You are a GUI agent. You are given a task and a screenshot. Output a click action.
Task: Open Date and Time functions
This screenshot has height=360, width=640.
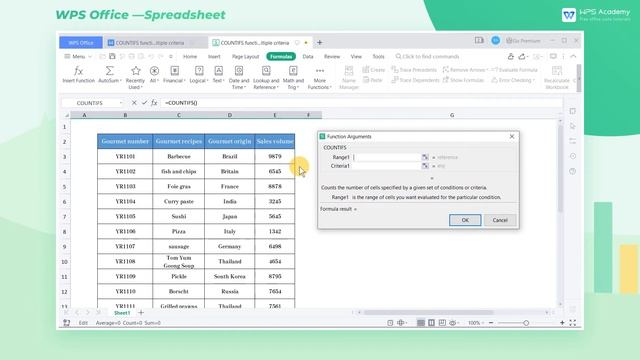(239, 78)
